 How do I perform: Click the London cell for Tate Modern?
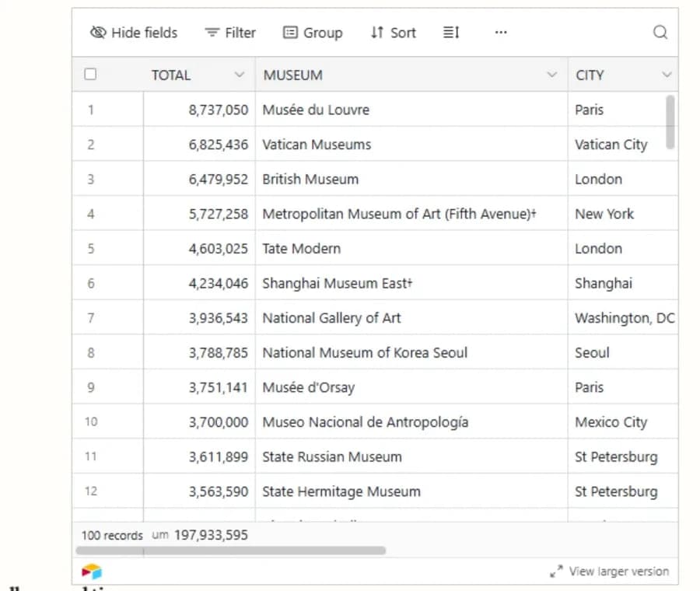click(x=623, y=248)
